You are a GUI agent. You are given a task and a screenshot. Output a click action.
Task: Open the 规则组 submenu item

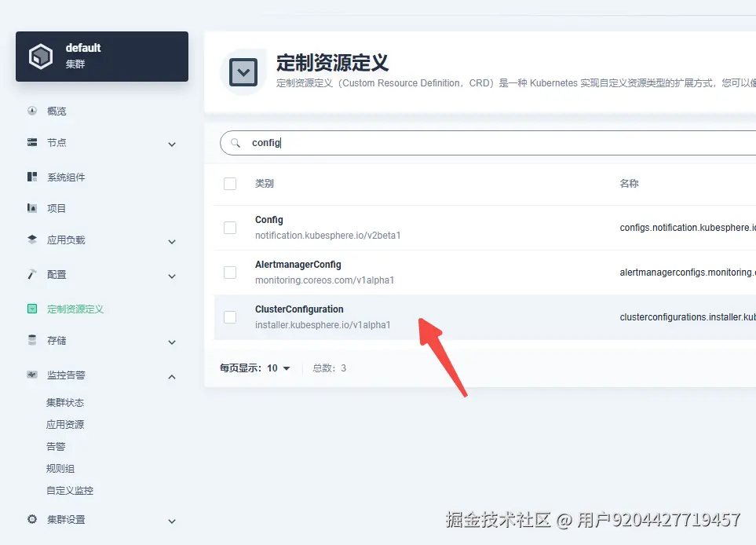tap(60, 468)
